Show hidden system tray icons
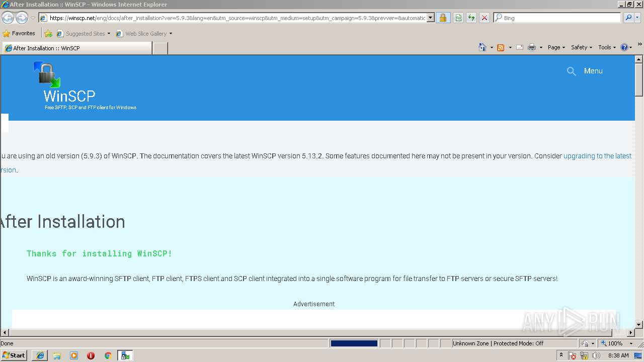Image resolution: width=644 pixels, height=362 pixels. point(561,355)
